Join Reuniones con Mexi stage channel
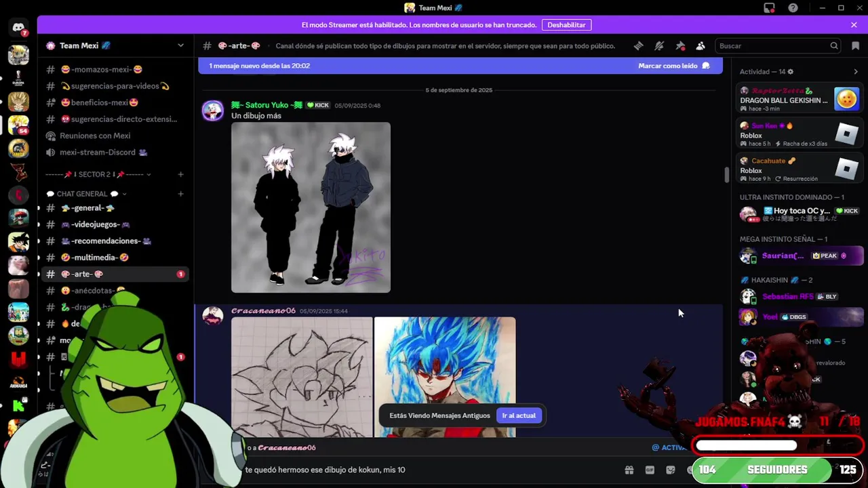 tap(115, 136)
